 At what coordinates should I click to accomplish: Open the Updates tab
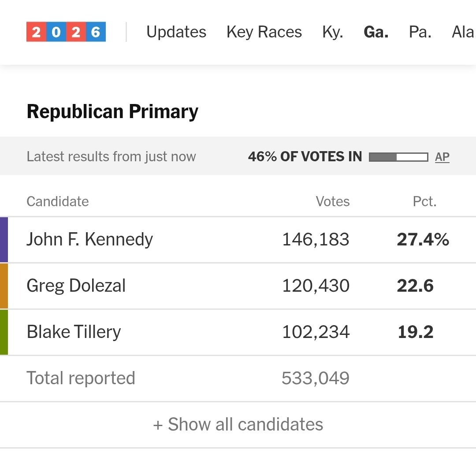click(x=176, y=32)
